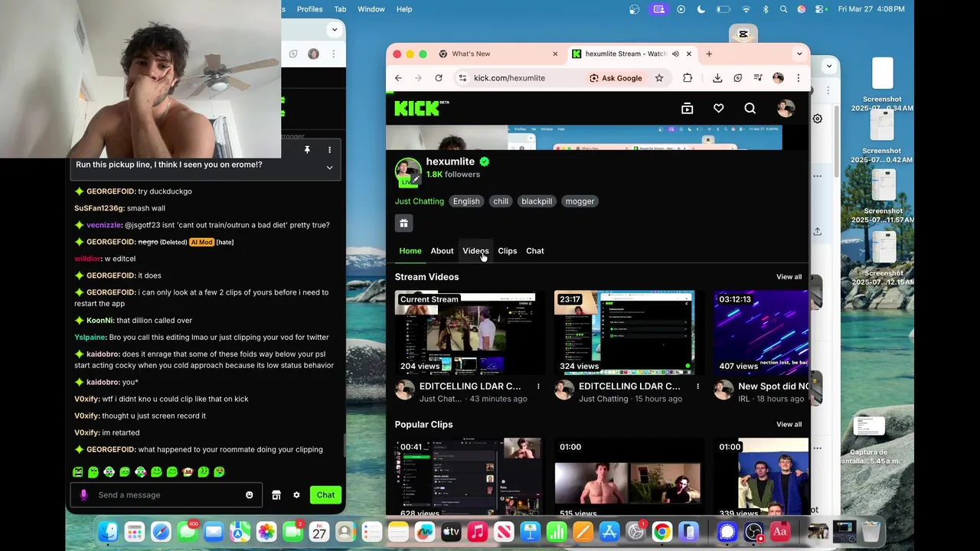Open options for 15 hours ago video
Screen dimensions: 980x551
[x=697, y=386]
